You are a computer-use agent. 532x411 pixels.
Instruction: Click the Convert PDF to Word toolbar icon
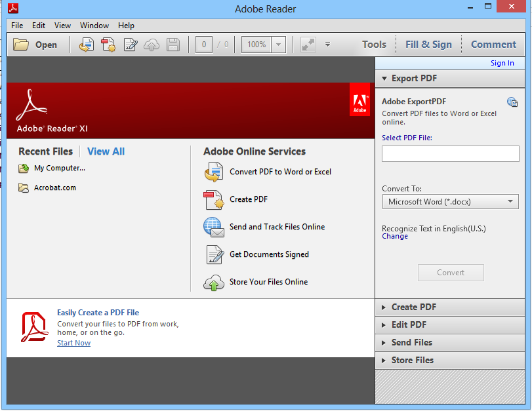click(87, 45)
